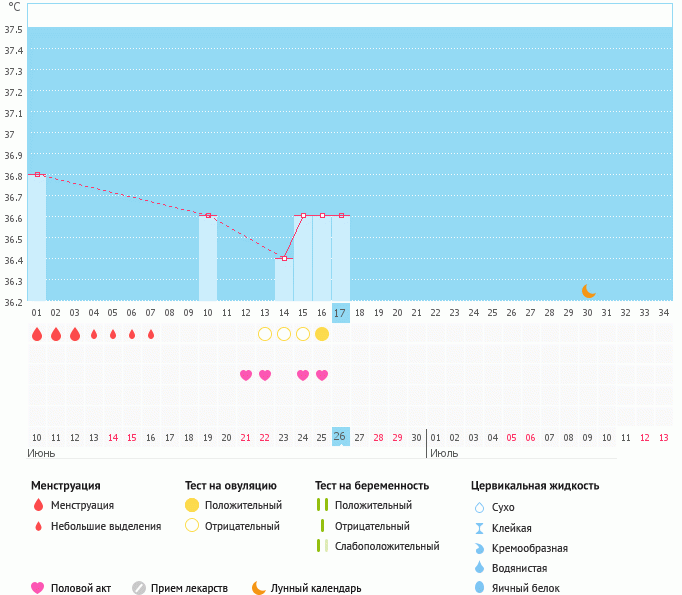Click the Небольшие выделения legend label
This screenshot has height=595, width=682.
pos(106,526)
